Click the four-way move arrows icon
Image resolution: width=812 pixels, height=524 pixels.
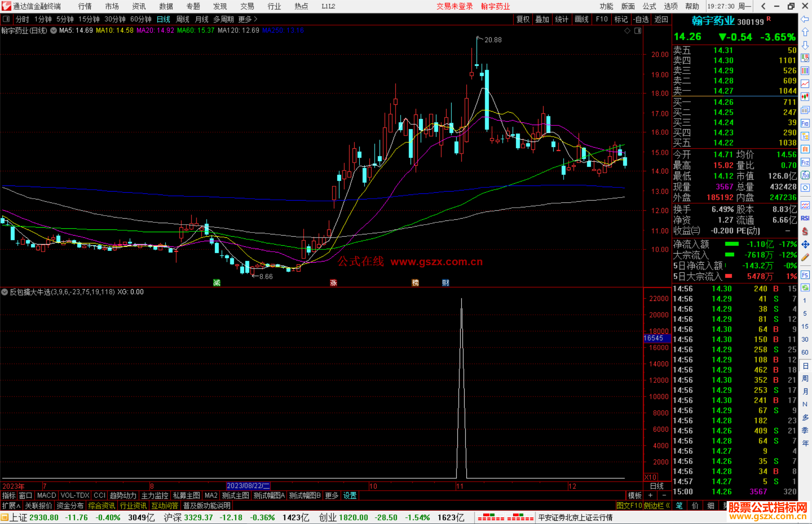click(805, 245)
